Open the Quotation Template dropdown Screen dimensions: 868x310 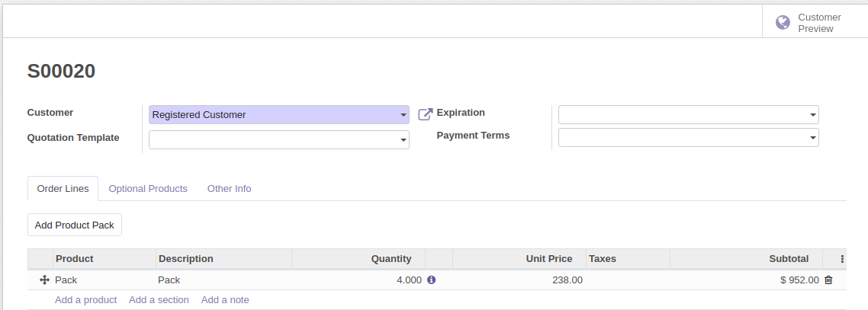279,140
